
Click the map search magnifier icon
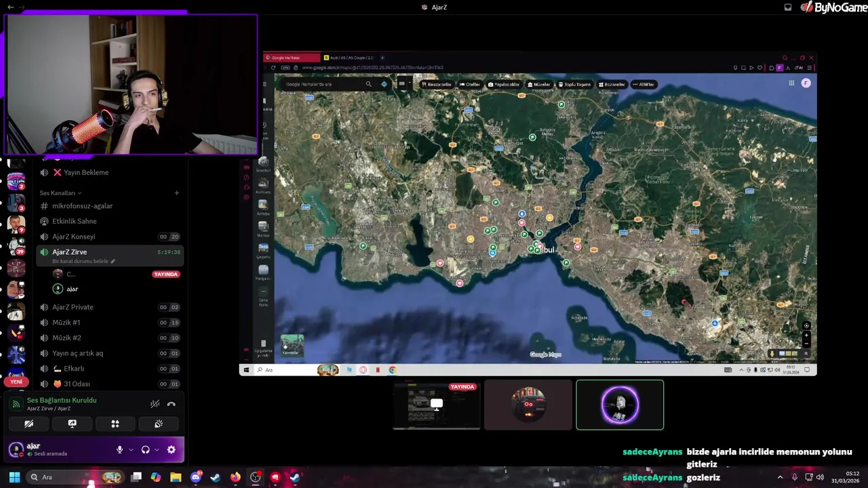click(368, 84)
